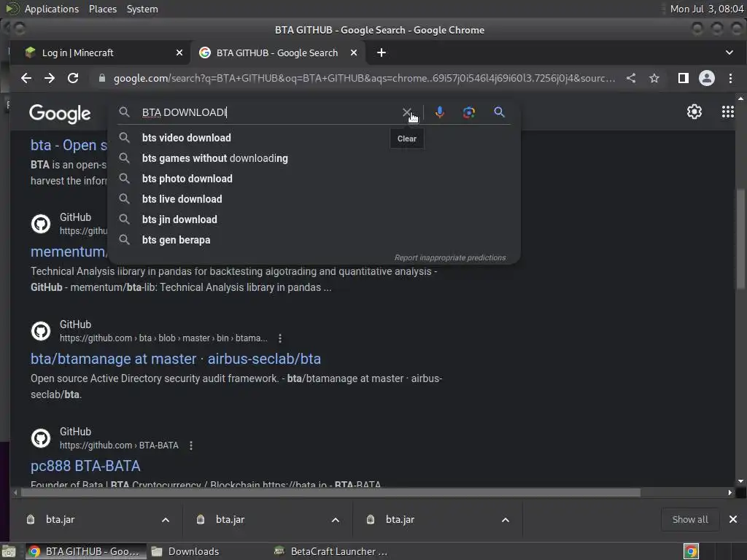The image size is (747, 560).
Task: Open first bta.jar downloaded file
Action: click(x=60, y=519)
